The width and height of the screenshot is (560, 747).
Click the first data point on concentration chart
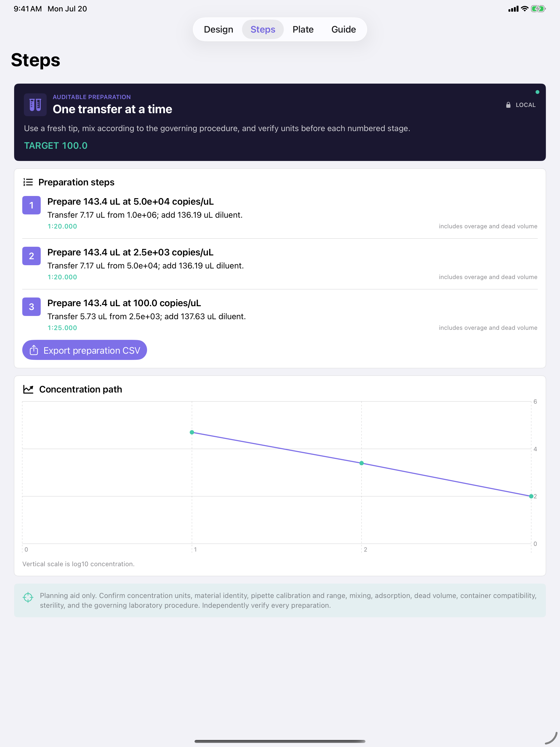(192, 432)
